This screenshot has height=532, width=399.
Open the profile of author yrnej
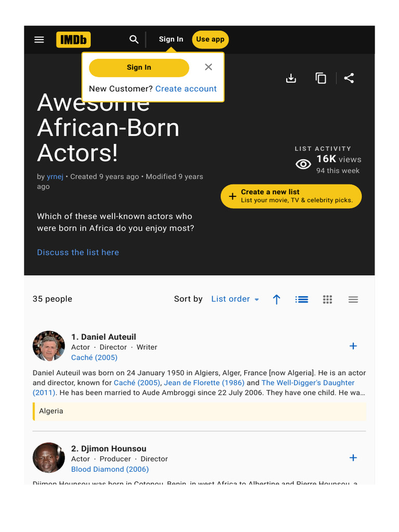point(55,177)
